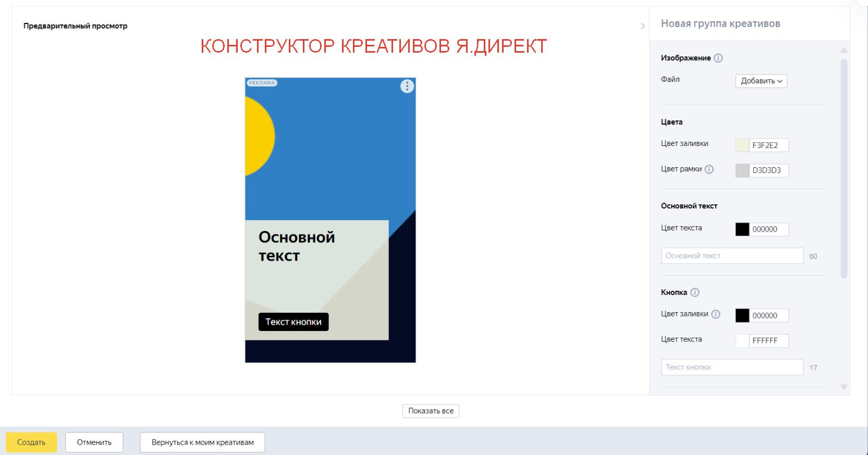
Task: Click the Цвета section heading
Action: tap(671, 122)
